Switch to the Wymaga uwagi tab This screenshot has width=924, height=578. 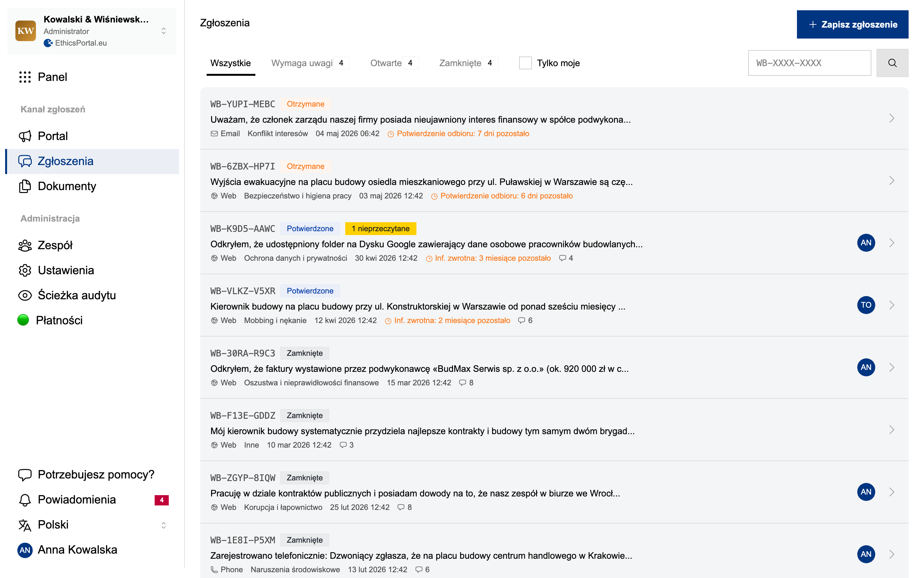pyautogui.click(x=310, y=63)
